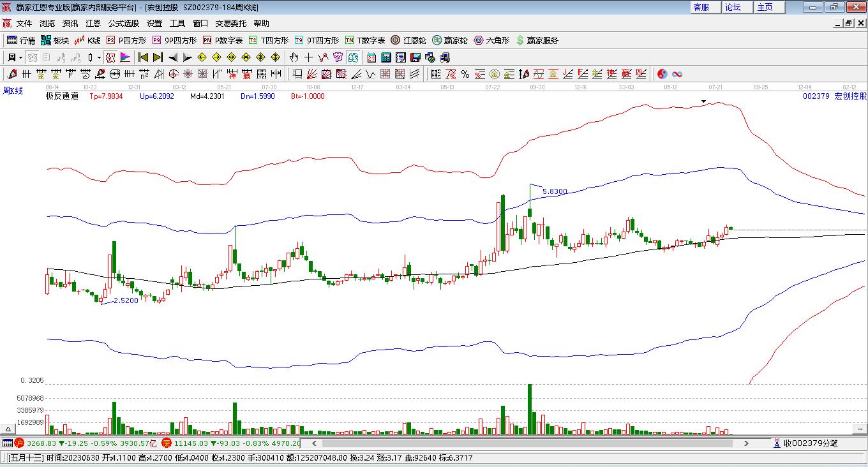Screen dimensions: 868x467
Task: Select the percent % tool icon
Action: pyautogui.click(x=465, y=74)
